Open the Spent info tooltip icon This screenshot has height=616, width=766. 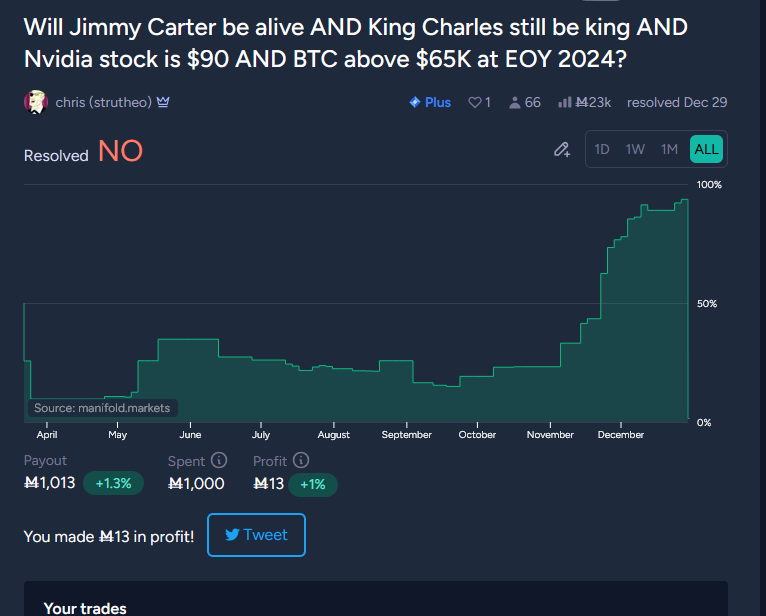point(219,461)
